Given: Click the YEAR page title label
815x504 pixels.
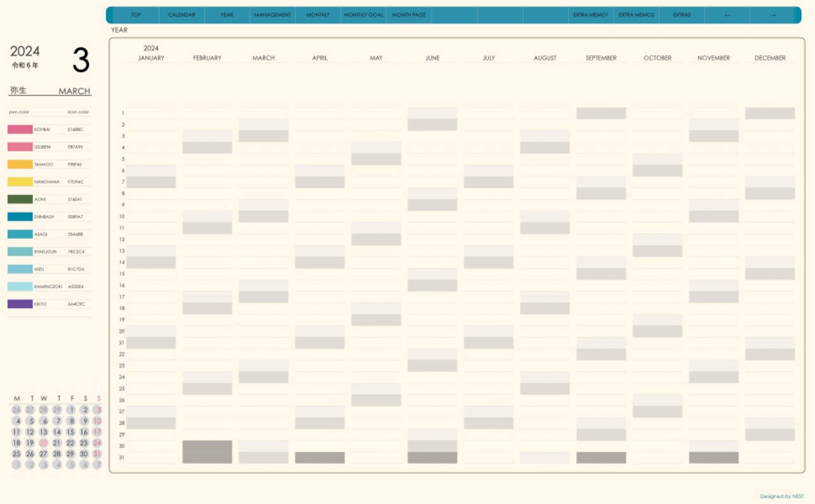Looking at the screenshot, I should (x=119, y=30).
